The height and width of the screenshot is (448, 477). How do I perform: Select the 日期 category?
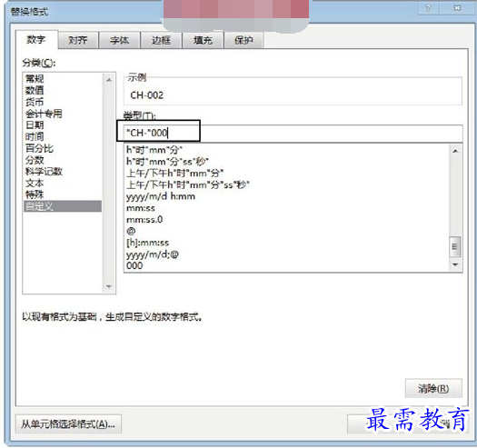(x=63, y=125)
